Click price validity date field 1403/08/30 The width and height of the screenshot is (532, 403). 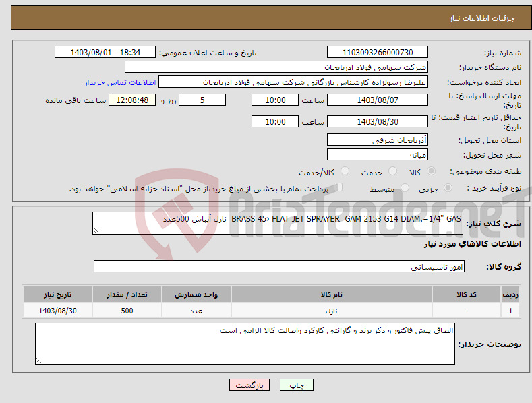[378, 121]
